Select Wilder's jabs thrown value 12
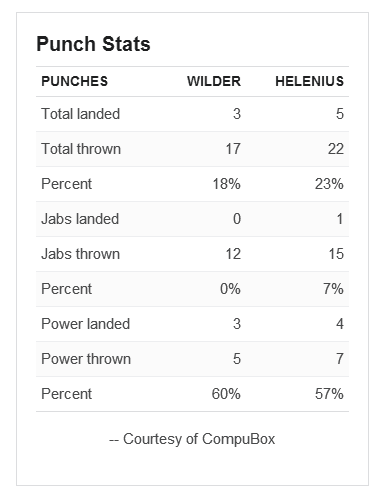Image resolution: width=386 pixels, height=490 pixels. coord(233,254)
